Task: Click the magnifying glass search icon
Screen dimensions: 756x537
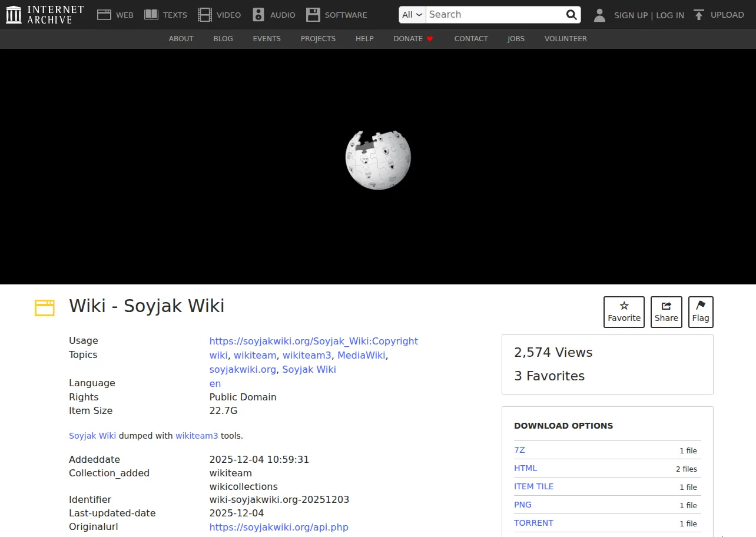Action: click(x=571, y=15)
